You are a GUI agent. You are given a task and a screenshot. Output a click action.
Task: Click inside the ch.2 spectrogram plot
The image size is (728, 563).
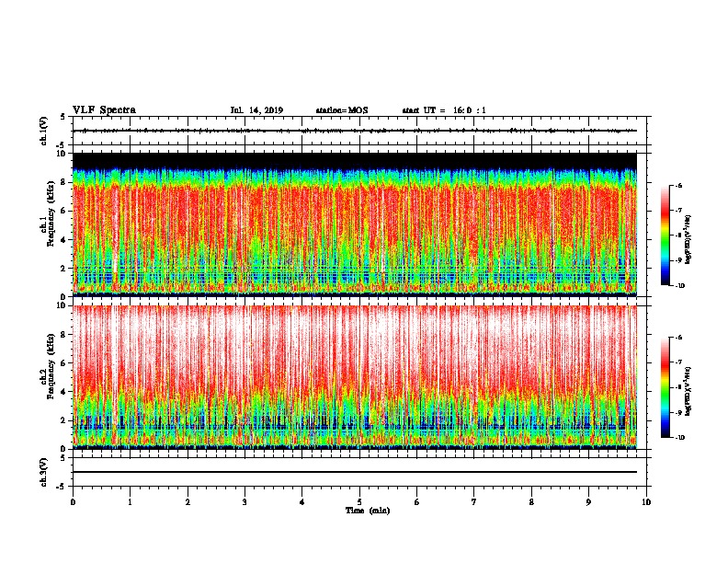coord(355,377)
